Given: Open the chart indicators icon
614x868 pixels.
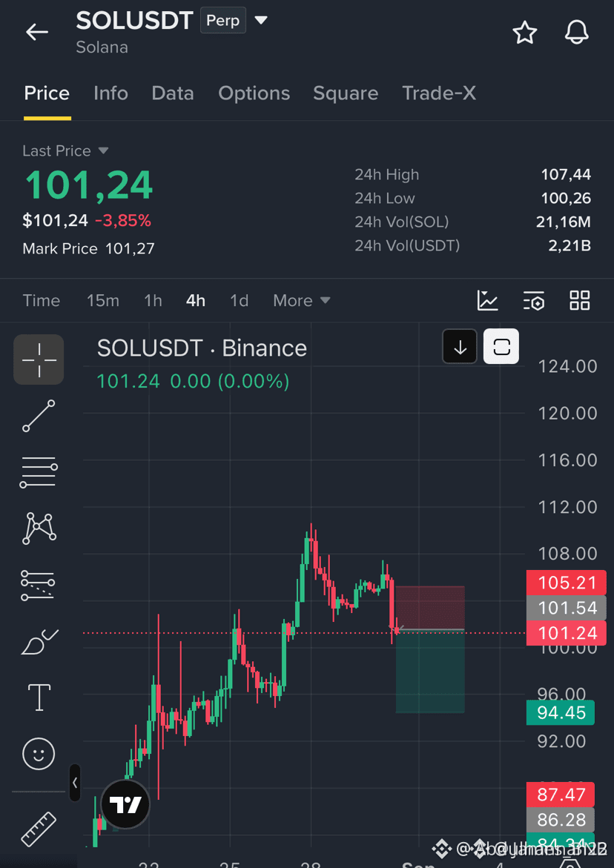Looking at the screenshot, I should click(x=488, y=300).
